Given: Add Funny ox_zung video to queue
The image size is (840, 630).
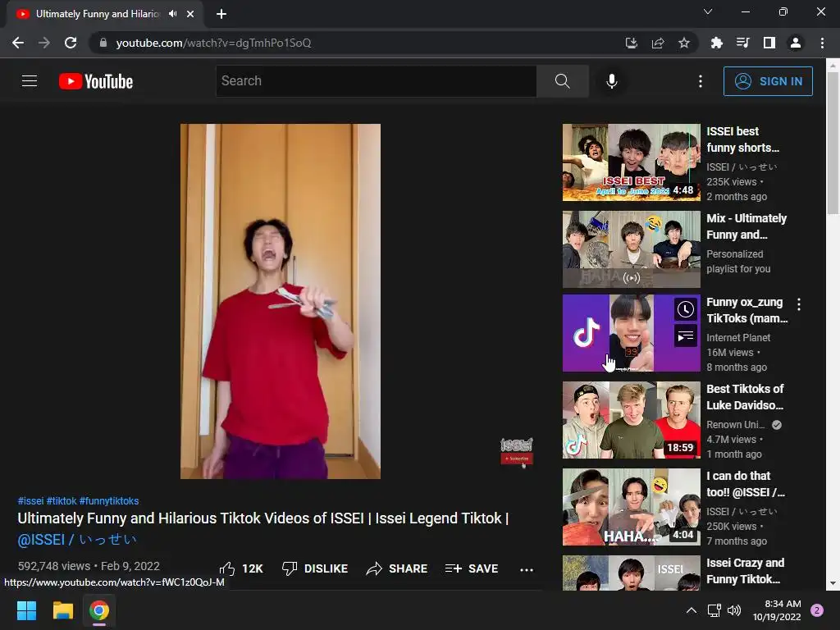Looking at the screenshot, I should tap(686, 336).
